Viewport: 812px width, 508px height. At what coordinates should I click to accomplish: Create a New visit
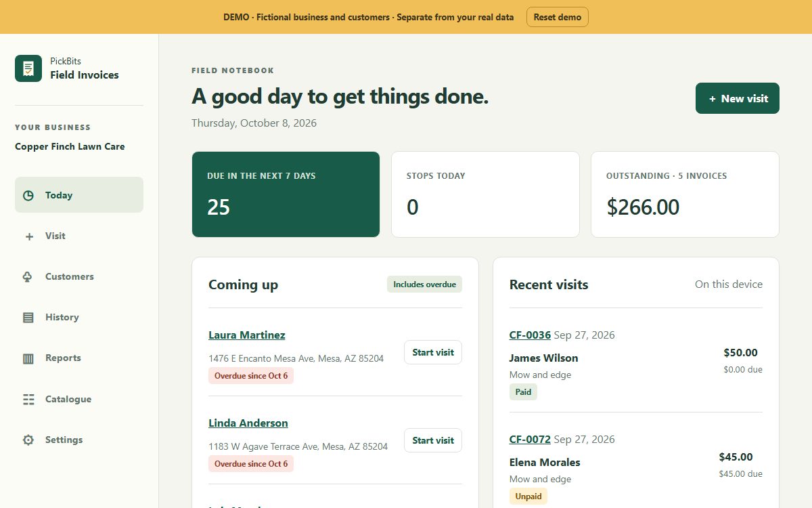[x=738, y=98]
